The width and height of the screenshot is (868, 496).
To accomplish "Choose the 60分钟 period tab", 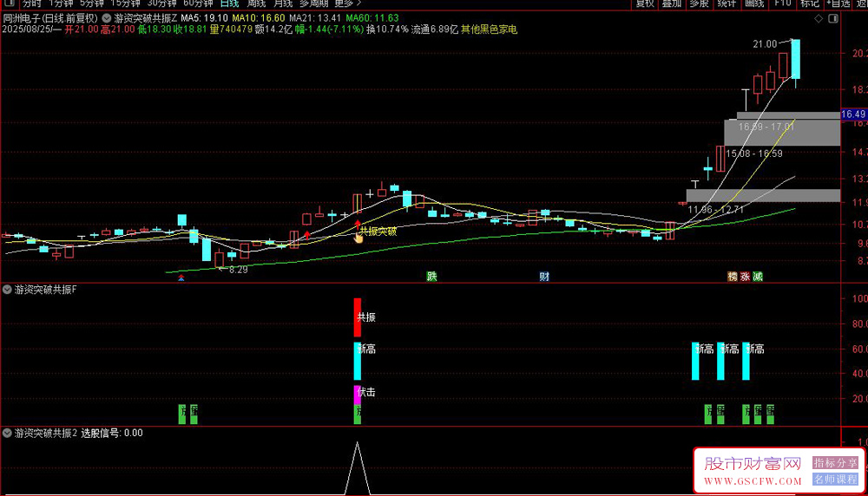I will [x=198, y=3].
